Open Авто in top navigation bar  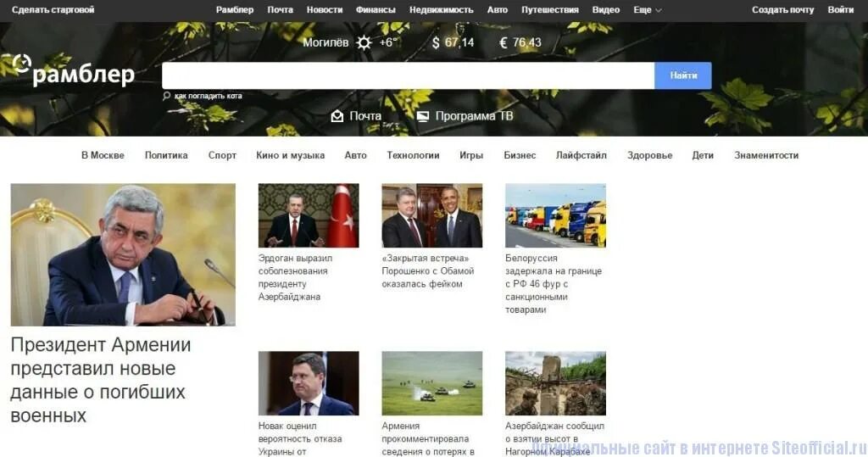(x=497, y=10)
